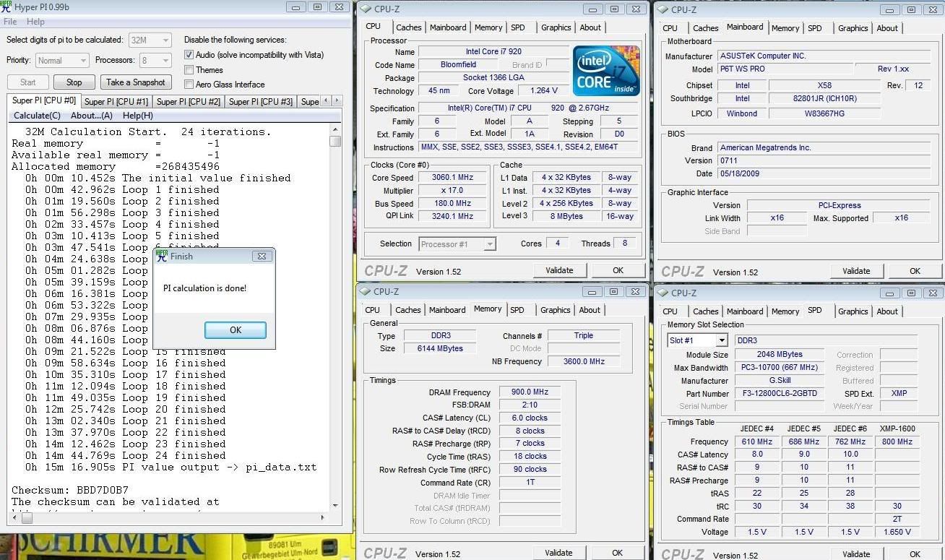The height and width of the screenshot is (560, 945).
Task: Open the Help menu in Hyper PI
Action: (x=35, y=22)
